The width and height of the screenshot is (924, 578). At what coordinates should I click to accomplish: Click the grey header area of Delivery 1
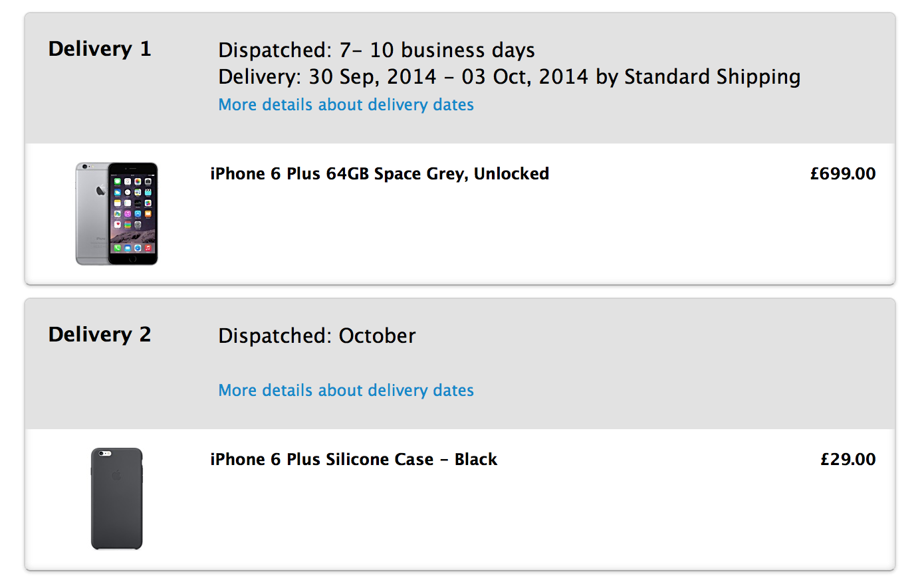pyautogui.click(x=460, y=78)
